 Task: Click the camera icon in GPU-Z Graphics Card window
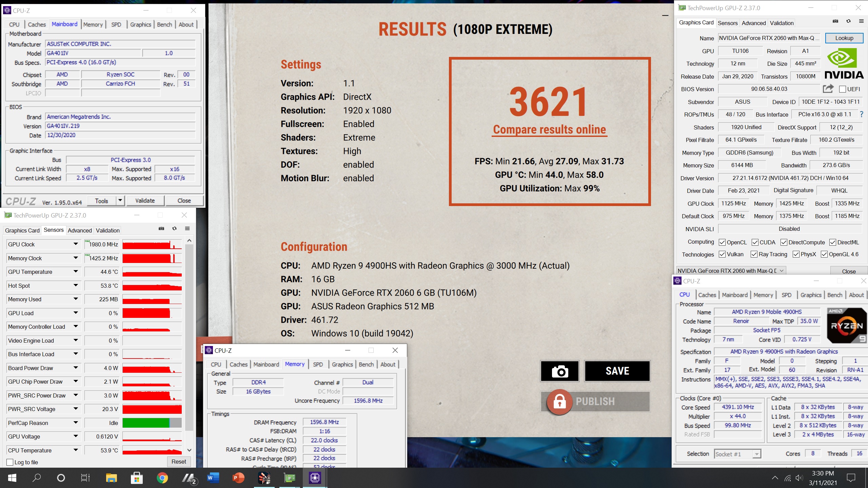pos(835,21)
